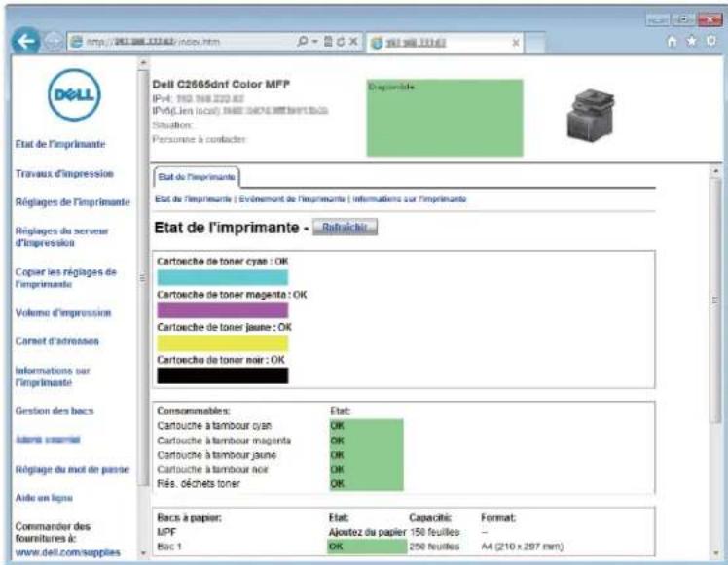Click the cyan toner level bar

tap(223, 277)
